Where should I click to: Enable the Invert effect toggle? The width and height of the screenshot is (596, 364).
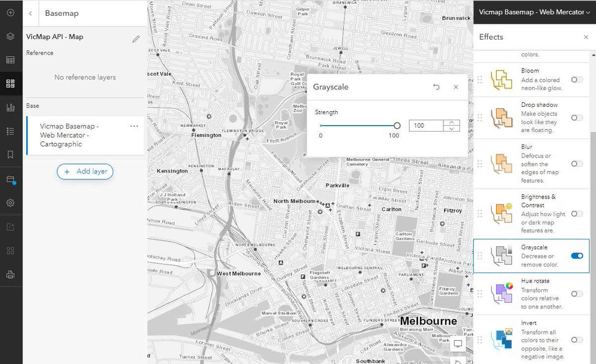pyautogui.click(x=577, y=340)
